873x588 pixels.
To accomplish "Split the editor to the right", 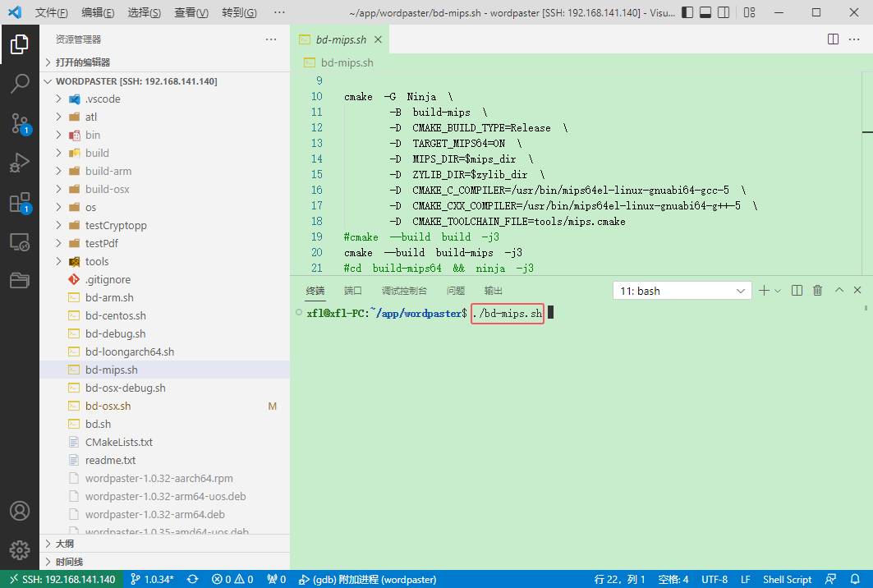I will point(833,39).
